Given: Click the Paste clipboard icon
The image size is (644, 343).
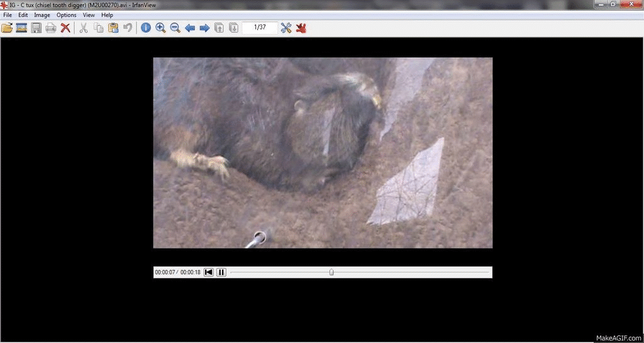Looking at the screenshot, I should [x=113, y=28].
